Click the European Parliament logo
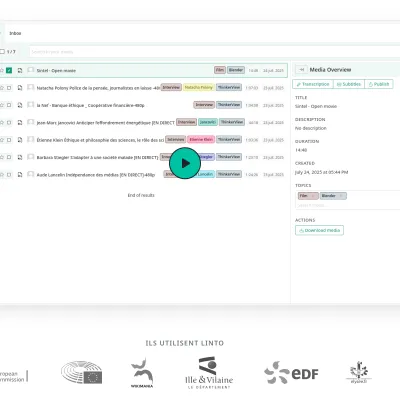The height and width of the screenshot is (400, 400). click(x=82, y=372)
